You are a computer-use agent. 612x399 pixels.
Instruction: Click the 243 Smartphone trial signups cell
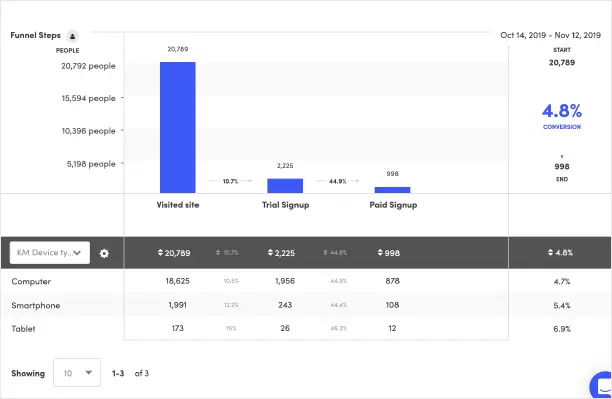point(285,305)
